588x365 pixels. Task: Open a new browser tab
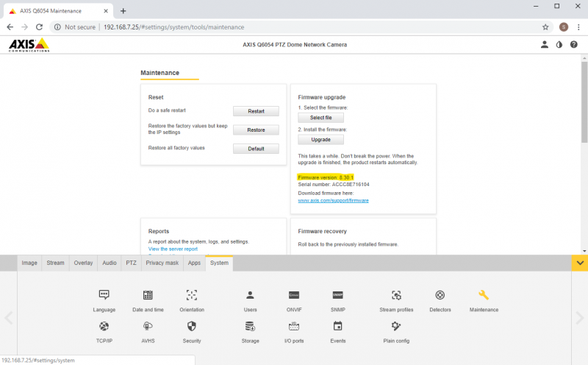(x=123, y=11)
